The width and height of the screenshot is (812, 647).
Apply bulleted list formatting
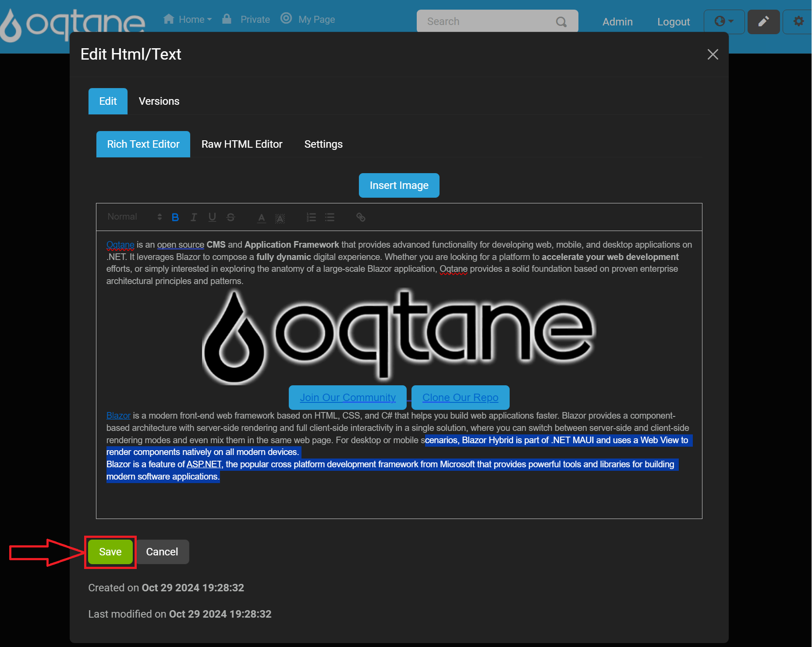[330, 217]
